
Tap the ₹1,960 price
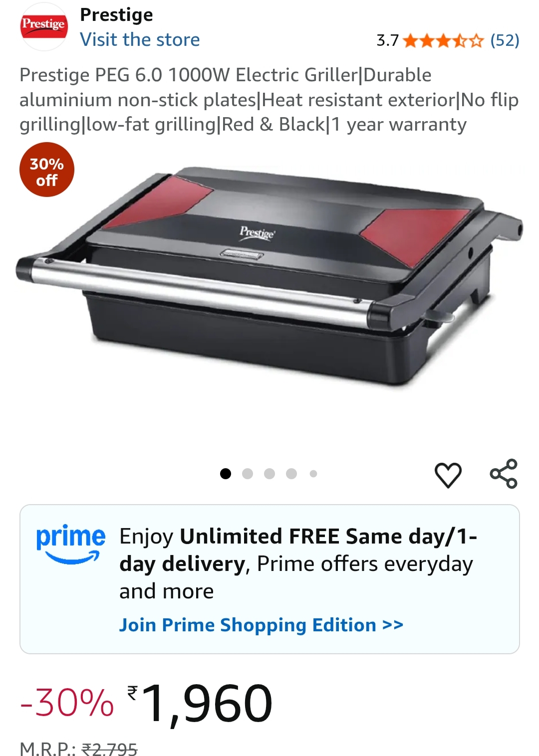(x=200, y=703)
